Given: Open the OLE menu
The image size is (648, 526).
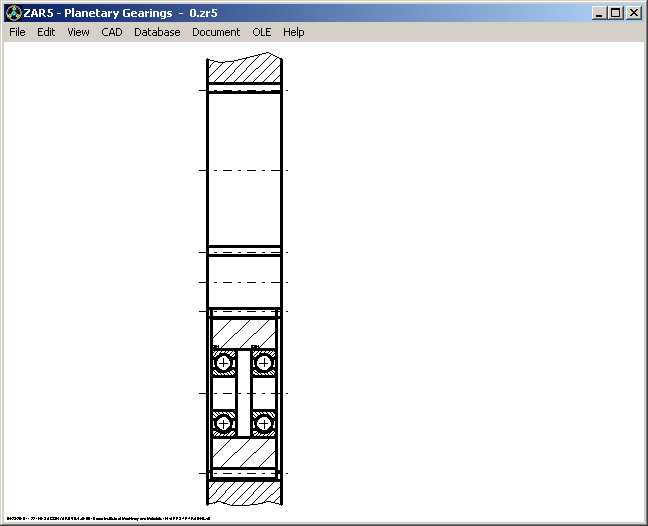Looking at the screenshot, I should click(261, 32).
